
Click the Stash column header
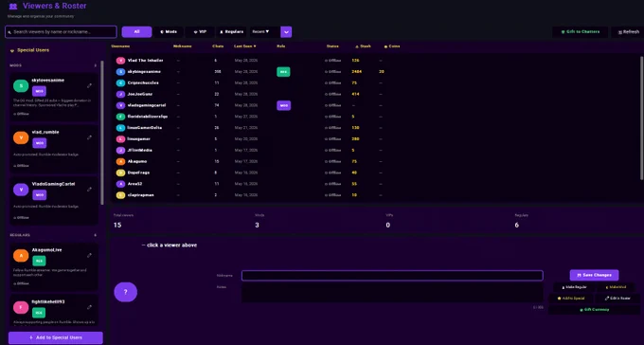tap(363, 46)
